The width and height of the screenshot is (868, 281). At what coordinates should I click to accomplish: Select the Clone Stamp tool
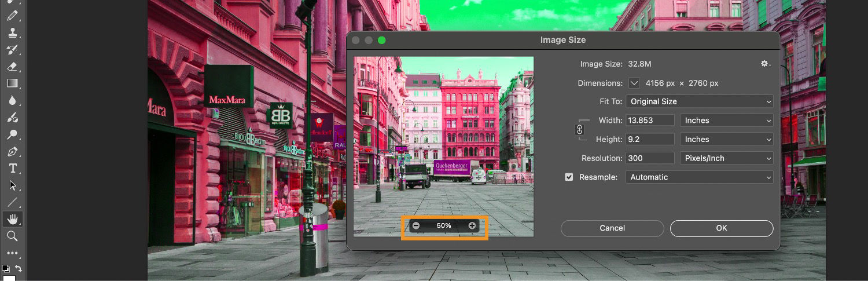click(12, 32)
